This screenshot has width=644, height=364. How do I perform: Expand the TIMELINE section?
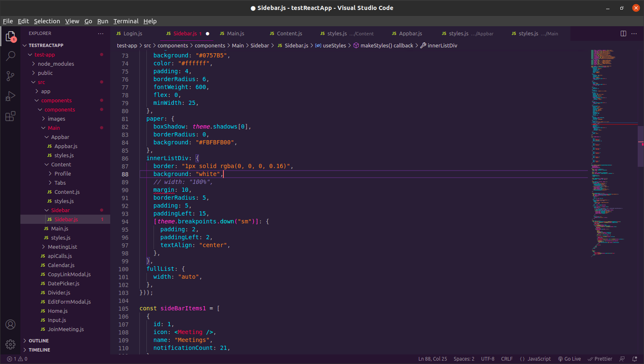tap(40, 350)
